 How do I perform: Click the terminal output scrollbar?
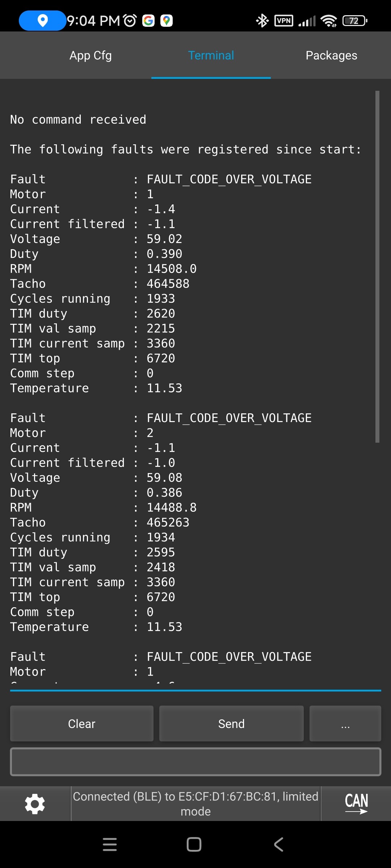point(377,267)
